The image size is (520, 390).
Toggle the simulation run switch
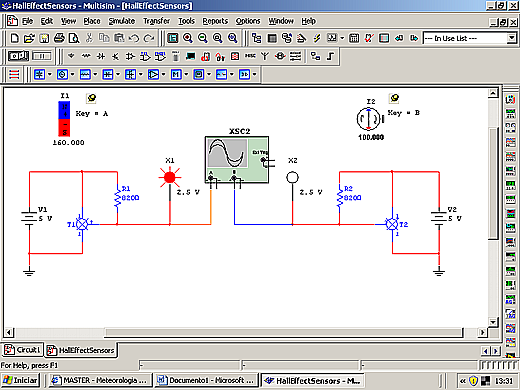(x=18, y=56)
